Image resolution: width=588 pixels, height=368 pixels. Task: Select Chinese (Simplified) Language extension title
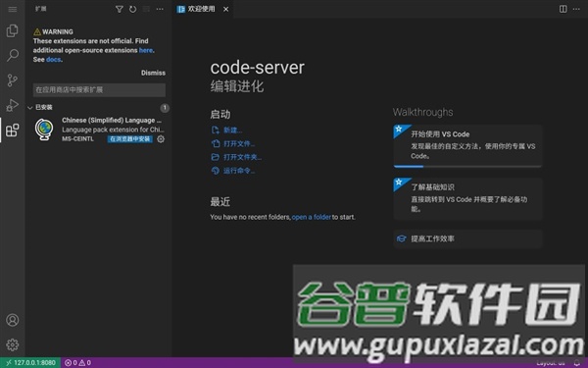(x=112, y=120)
